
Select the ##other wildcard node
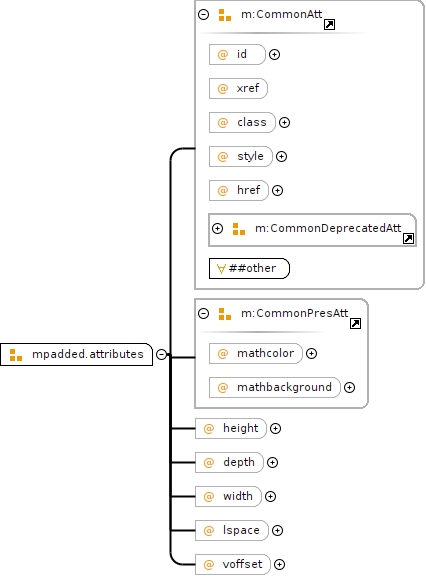pyautogui.click(x=249, y=268)
